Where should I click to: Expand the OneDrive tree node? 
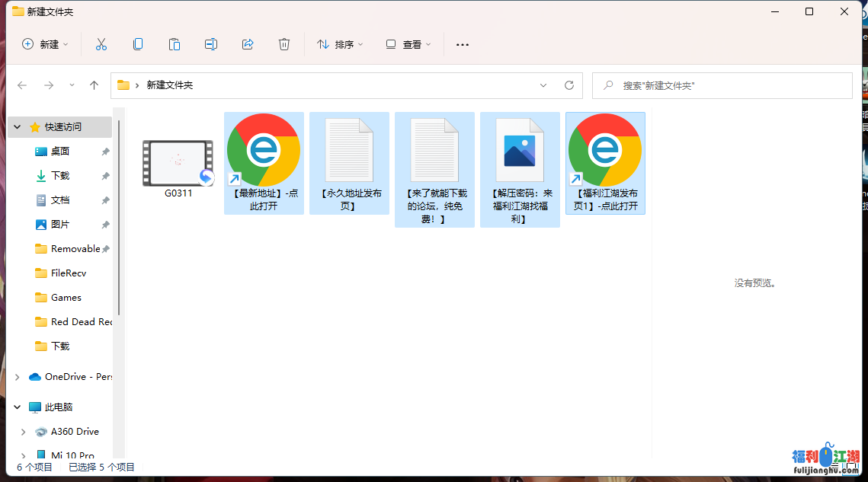tap(18, 377)
